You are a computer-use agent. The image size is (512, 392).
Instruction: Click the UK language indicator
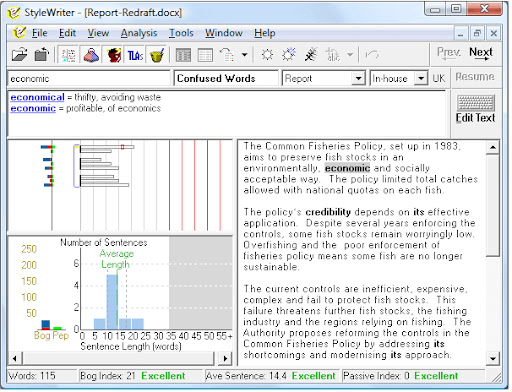tap(439, 78)
